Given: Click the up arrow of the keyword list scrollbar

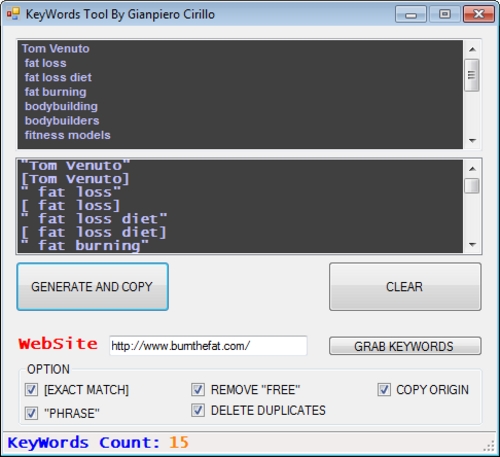Looking at the screenshot, I should pos(472,49).
